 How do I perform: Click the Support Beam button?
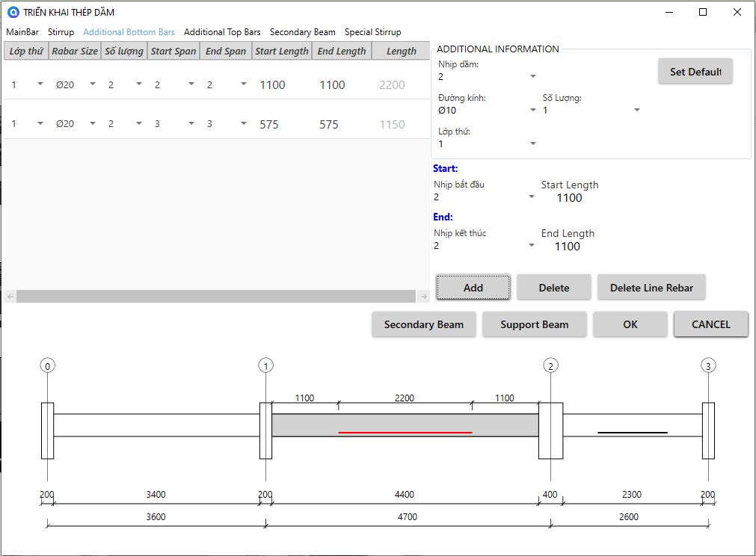tap(534, 324)
